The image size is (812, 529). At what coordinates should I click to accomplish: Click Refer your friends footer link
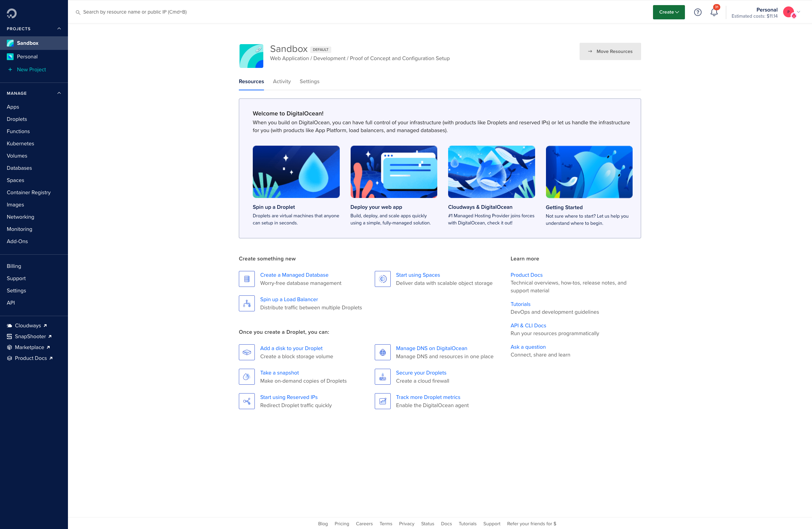(531, 524)
